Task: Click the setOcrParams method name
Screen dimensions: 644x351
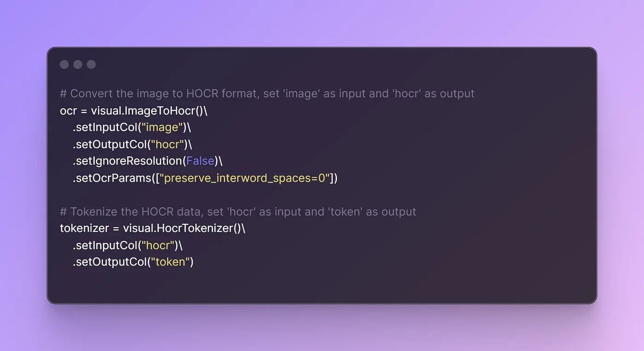Action: coord(112,178)
